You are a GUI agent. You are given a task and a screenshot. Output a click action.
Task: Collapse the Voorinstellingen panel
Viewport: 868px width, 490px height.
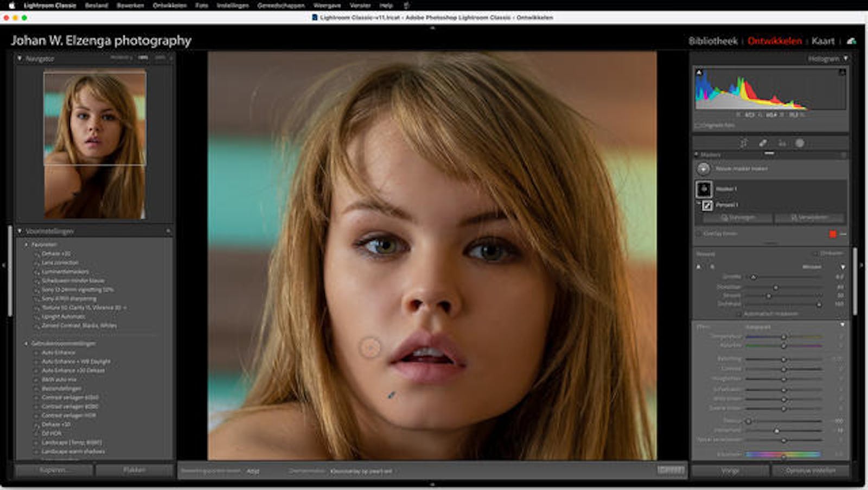pos(20,231)
